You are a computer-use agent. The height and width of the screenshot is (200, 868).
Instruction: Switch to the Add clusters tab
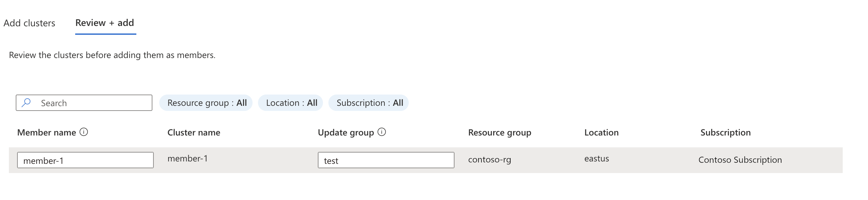click(x=29, y=23)
